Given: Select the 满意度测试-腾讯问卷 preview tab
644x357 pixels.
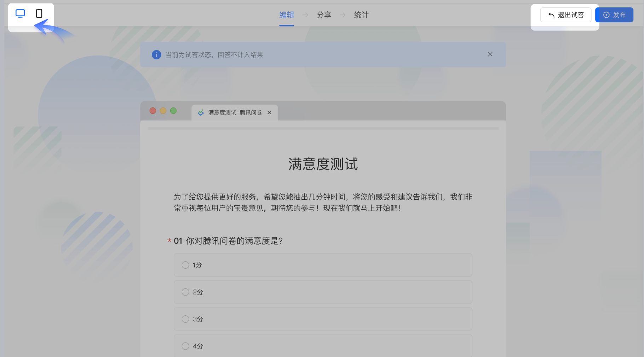Looking at the screenshot, I should coord(235,112).
